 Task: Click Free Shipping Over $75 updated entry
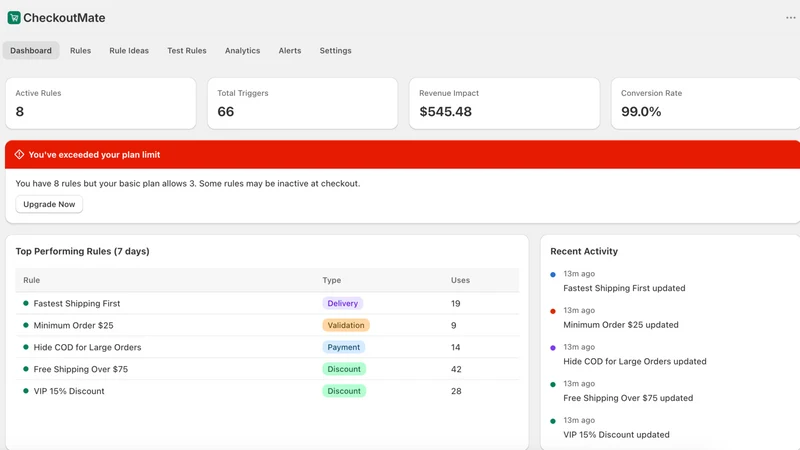pos(628,398)
